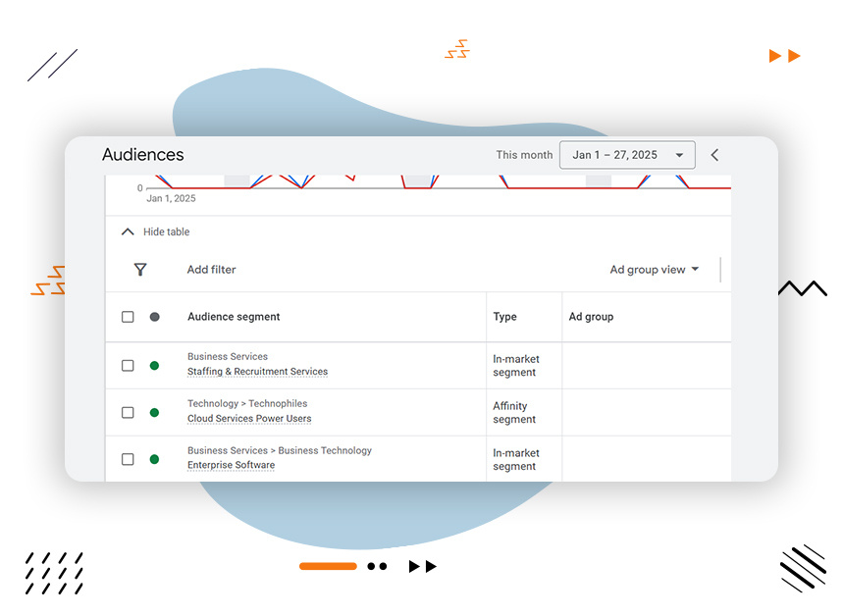Check the select-all header checkbox

point(128,317)
